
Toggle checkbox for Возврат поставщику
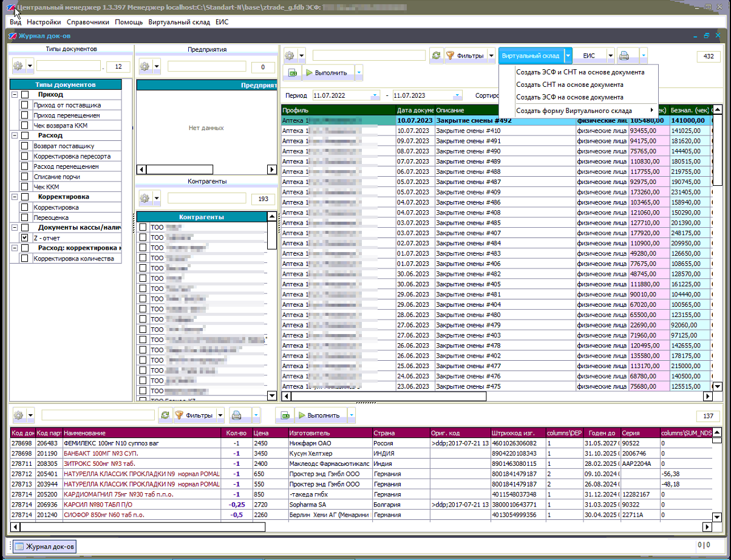(x=25, y=146)
